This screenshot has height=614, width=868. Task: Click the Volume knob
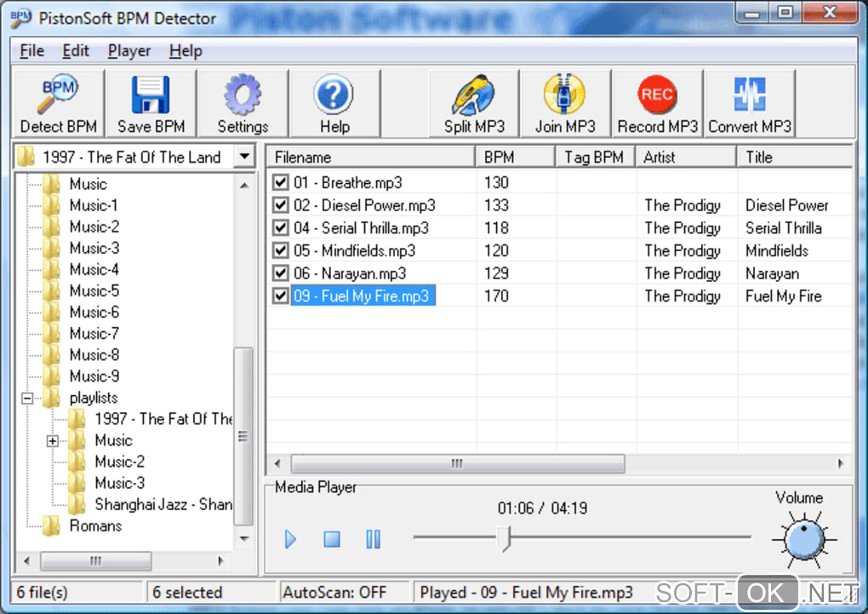(x=804, y=540)
